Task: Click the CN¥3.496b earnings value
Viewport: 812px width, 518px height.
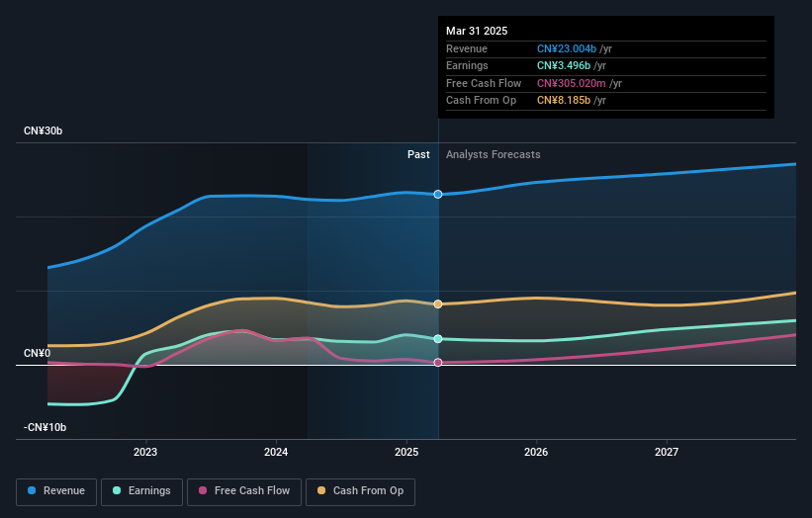Action: coord(564,65)
